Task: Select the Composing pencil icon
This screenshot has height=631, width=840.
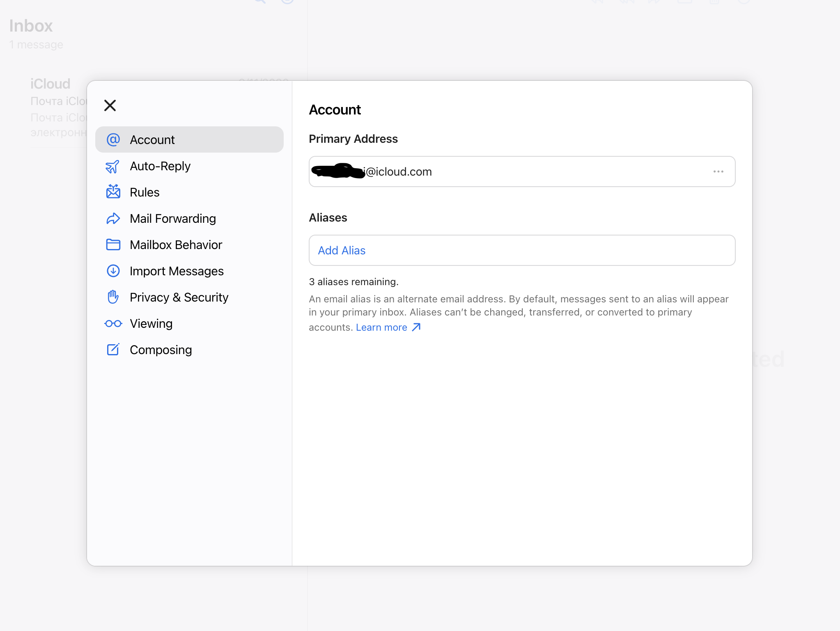Action: [x=113, y=350]
